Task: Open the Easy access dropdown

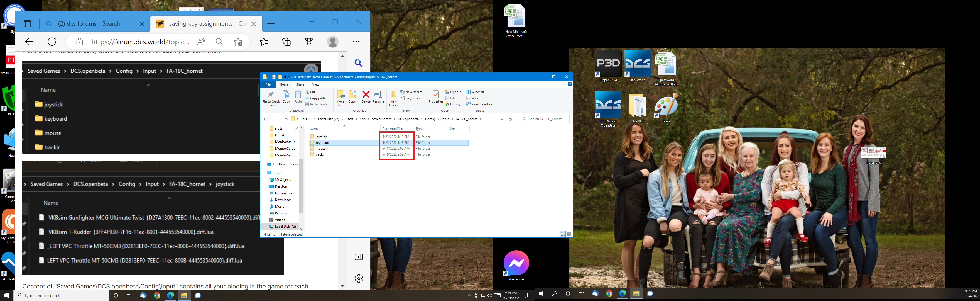Action: tap(412, 98)
